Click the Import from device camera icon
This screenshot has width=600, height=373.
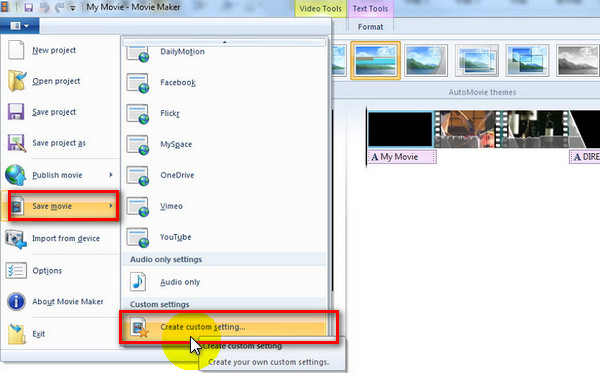point(16,239)
